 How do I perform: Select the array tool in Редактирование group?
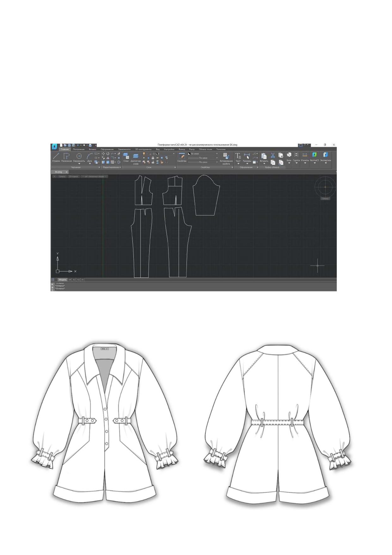pyautogui.click(x=112, y=162)
